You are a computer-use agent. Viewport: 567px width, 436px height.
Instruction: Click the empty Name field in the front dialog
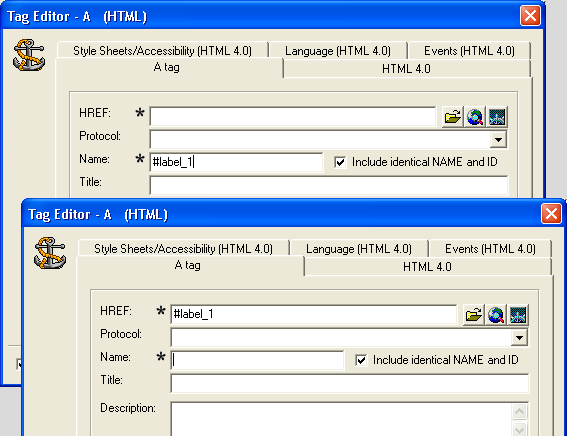click(257, 360)
